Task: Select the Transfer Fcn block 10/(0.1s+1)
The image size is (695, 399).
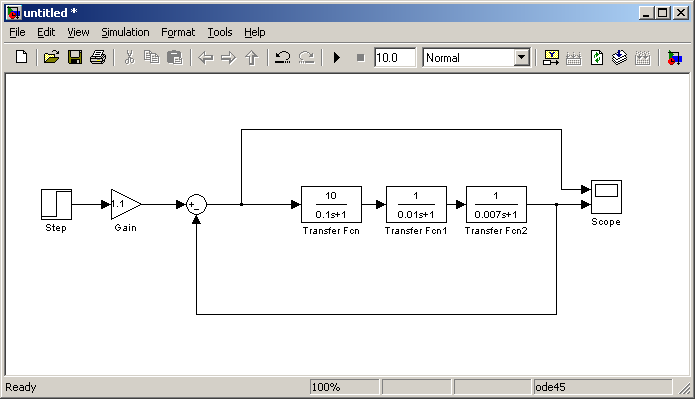Action: click(x=331, y=204)
